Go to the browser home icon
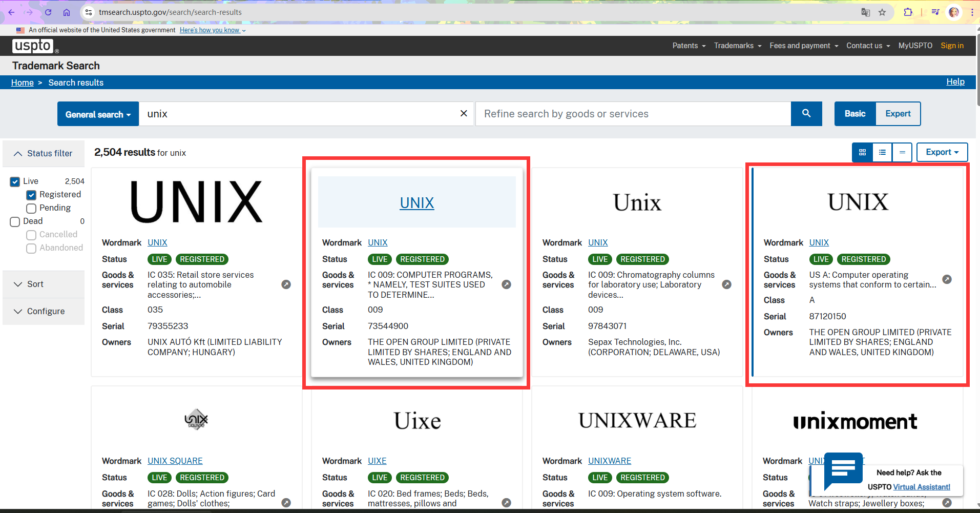The image size is (980, 513). (x=67, y=12)
